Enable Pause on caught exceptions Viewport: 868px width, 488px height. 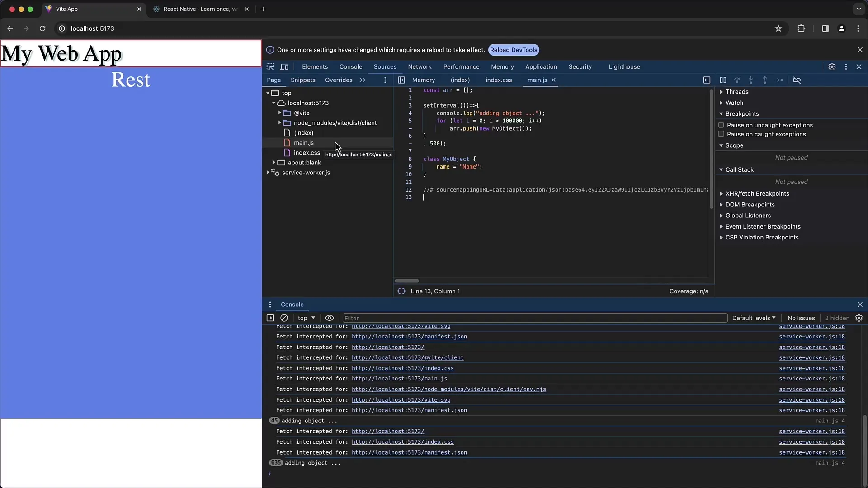click(x=721, y=134)
